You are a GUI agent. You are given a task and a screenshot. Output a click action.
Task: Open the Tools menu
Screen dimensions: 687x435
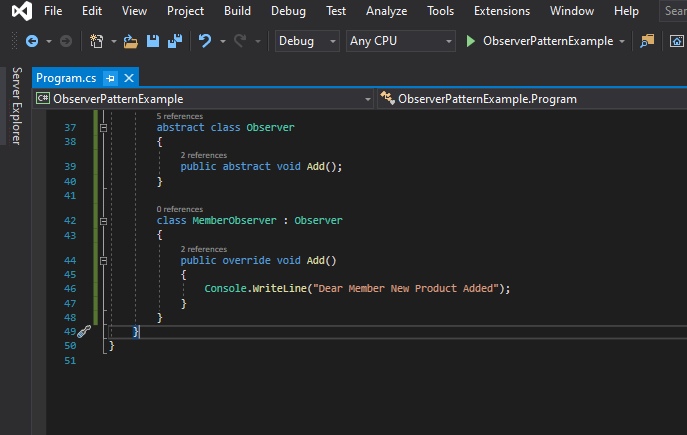[x=440, y=11]
